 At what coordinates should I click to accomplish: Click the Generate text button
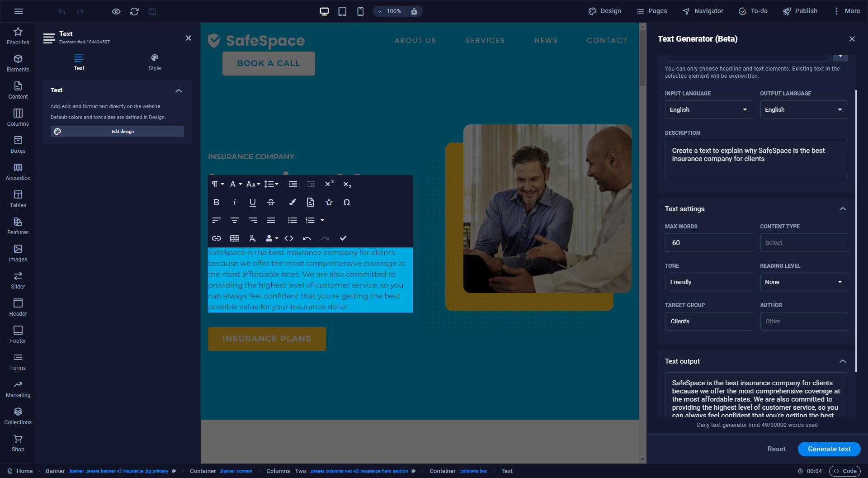coord(829,449)
